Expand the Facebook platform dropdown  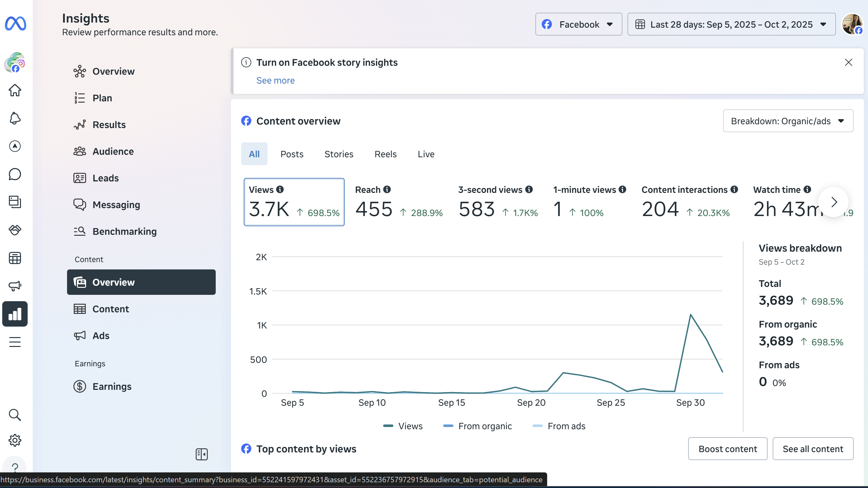[578, 24]
